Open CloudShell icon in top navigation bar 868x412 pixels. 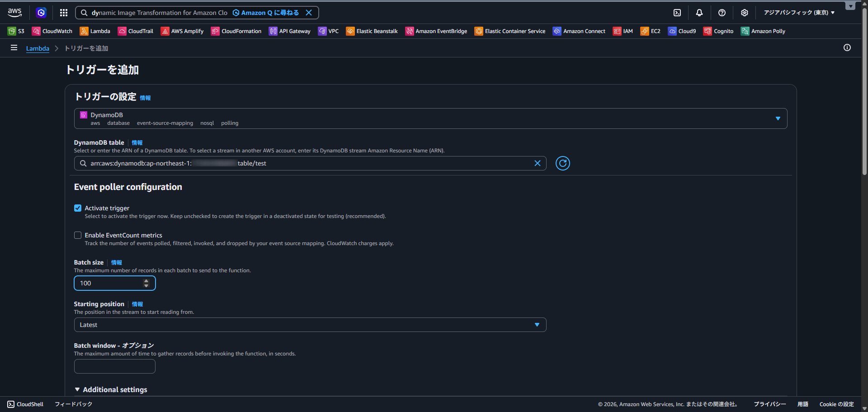click(x=677, y=13)
